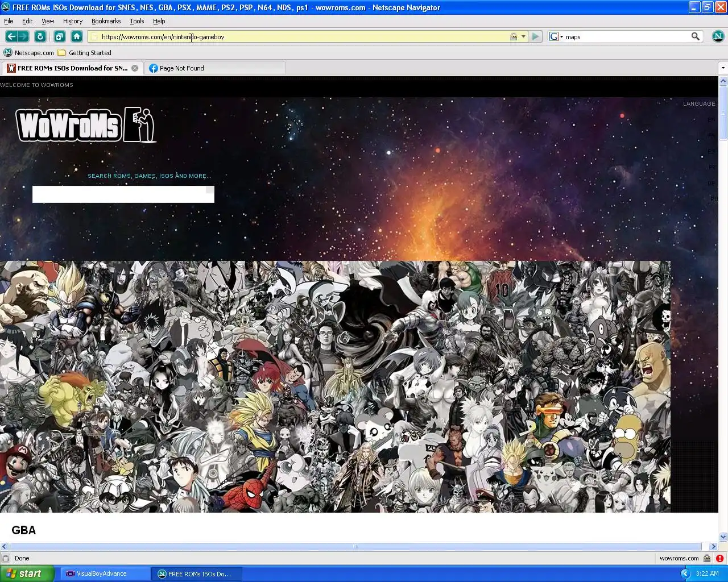Click the page icon left of Done status
This screenshot has height=582, width=728.
[6, 558]
